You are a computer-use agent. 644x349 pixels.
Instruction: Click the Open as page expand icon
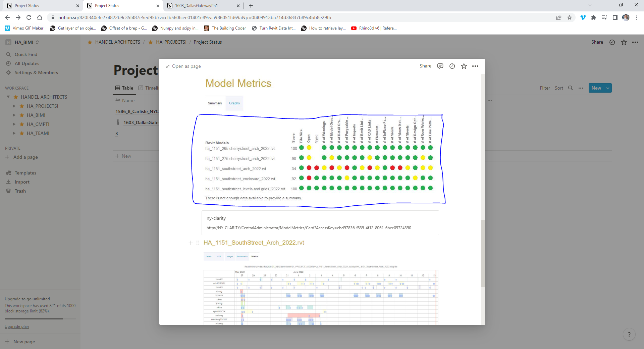[168, 66]
